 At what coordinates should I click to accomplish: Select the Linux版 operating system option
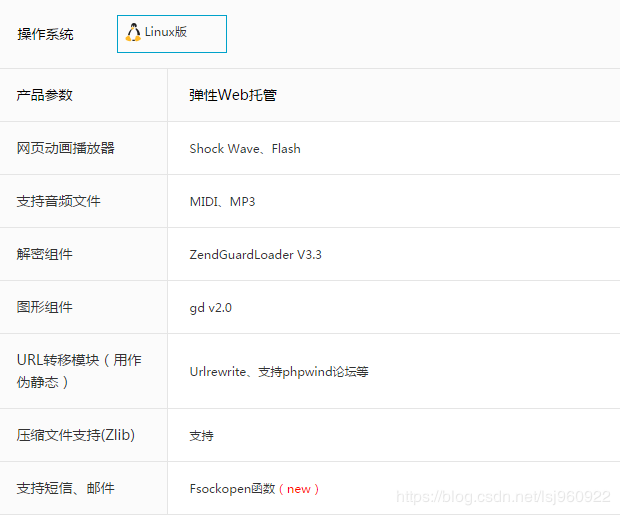172,34
